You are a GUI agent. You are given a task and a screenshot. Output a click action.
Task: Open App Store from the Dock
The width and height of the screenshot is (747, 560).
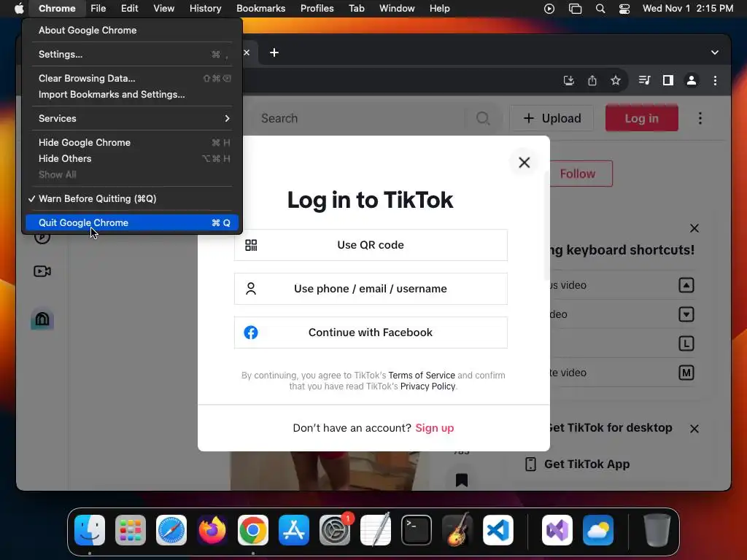[294, 530]
